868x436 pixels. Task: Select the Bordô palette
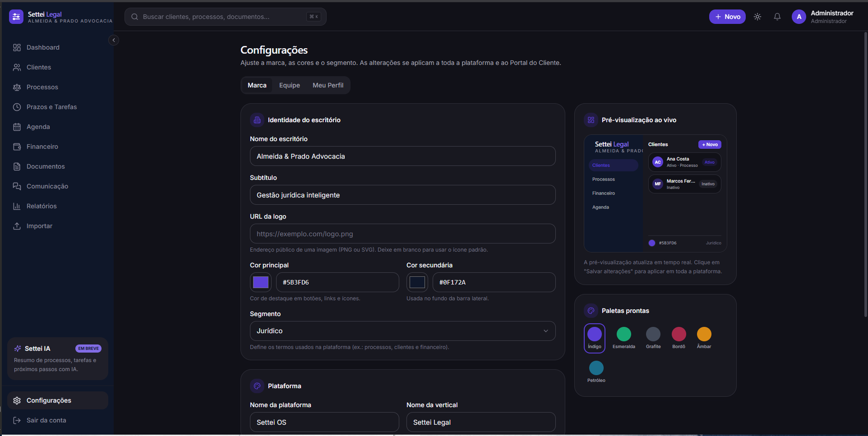[679, 338]
